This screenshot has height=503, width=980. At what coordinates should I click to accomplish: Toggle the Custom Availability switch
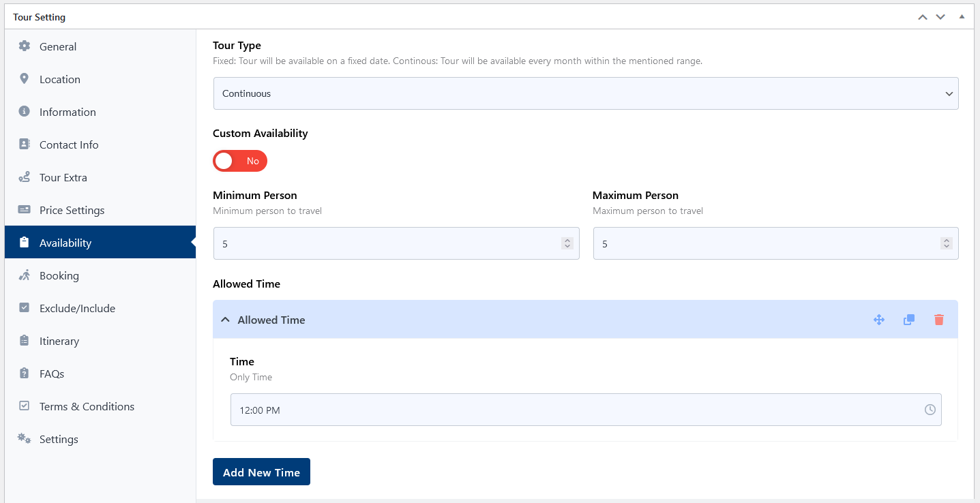click(x=240, y=161)
